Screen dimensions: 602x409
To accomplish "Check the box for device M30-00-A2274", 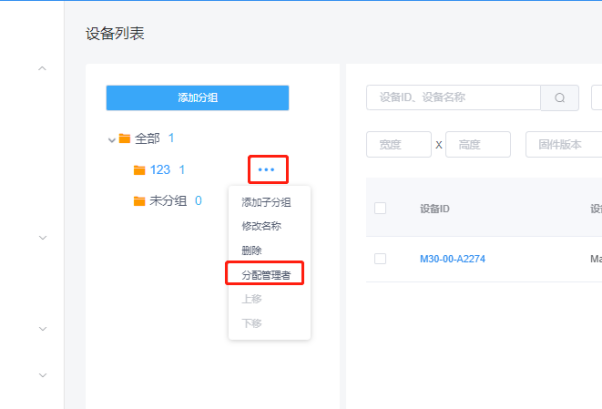I will click(x=380, y=259).
